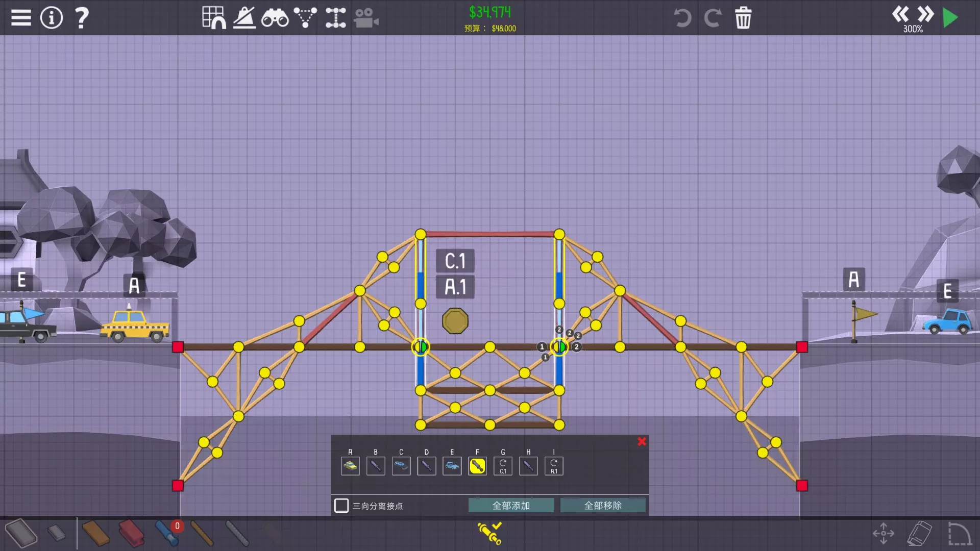980x551 pixels.
Task: Increase simulation speed with right chevrons
Action: click(925, 14)
